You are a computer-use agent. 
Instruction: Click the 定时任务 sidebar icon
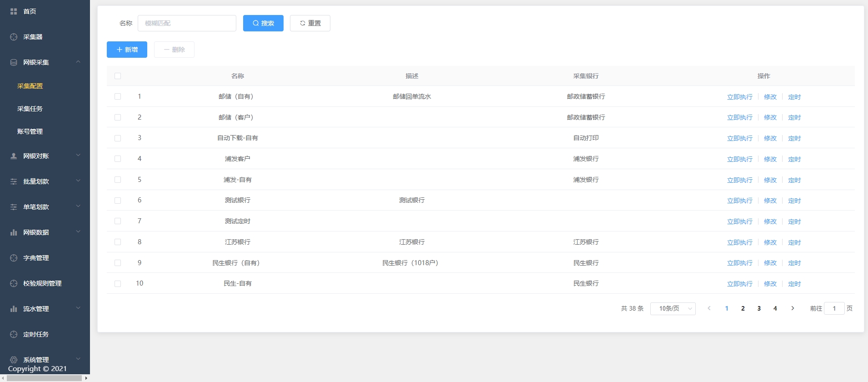click(14, 334)
